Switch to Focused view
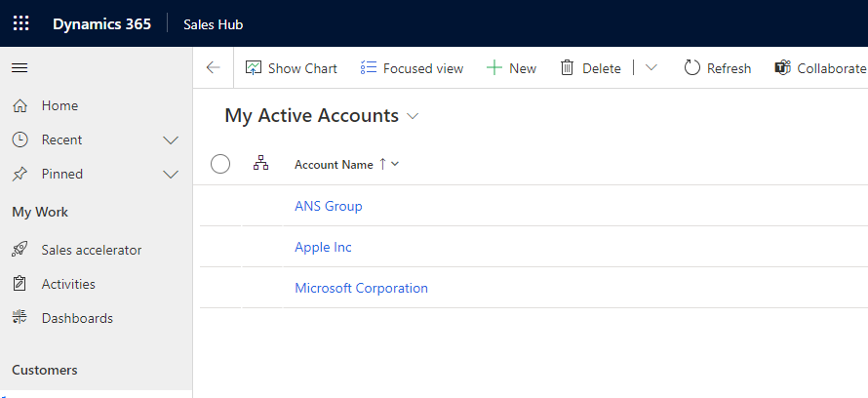Screen dimensions: 868x398 click(412, 68)
